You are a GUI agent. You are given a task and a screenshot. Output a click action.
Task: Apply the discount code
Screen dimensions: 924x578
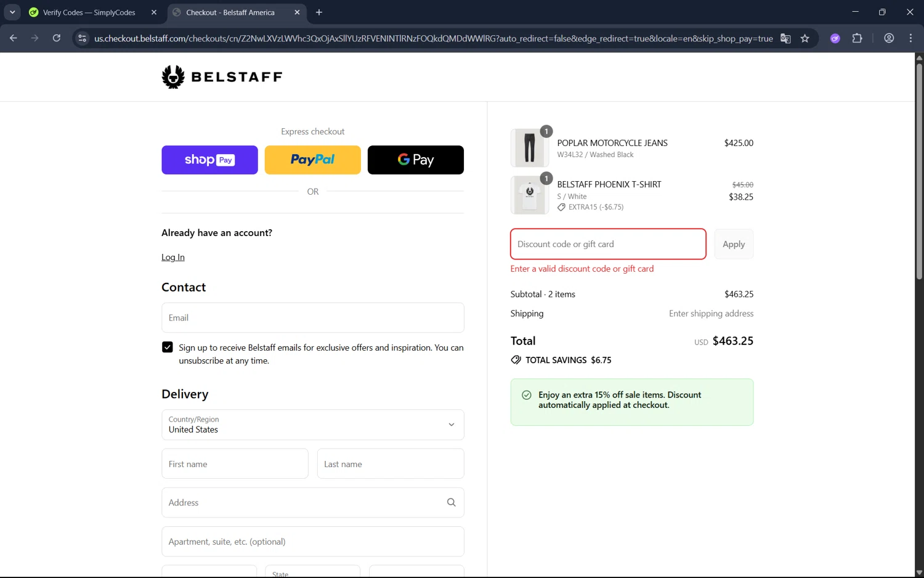click(734, 244)
